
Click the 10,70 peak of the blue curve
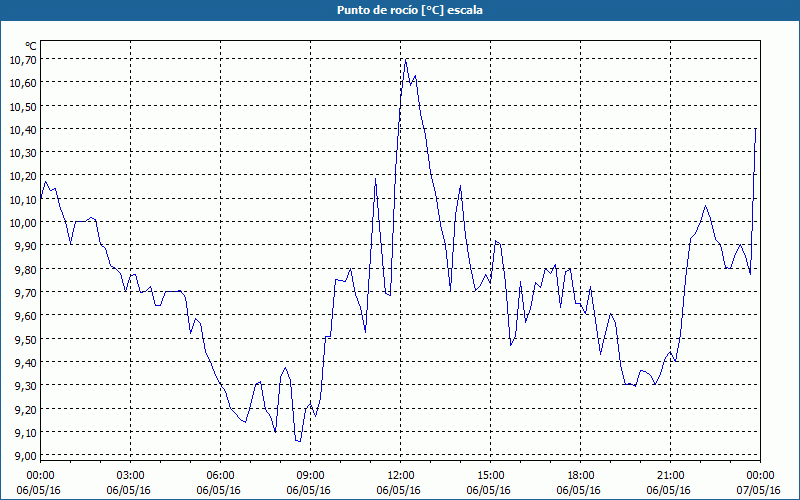[x=406, y=60]
